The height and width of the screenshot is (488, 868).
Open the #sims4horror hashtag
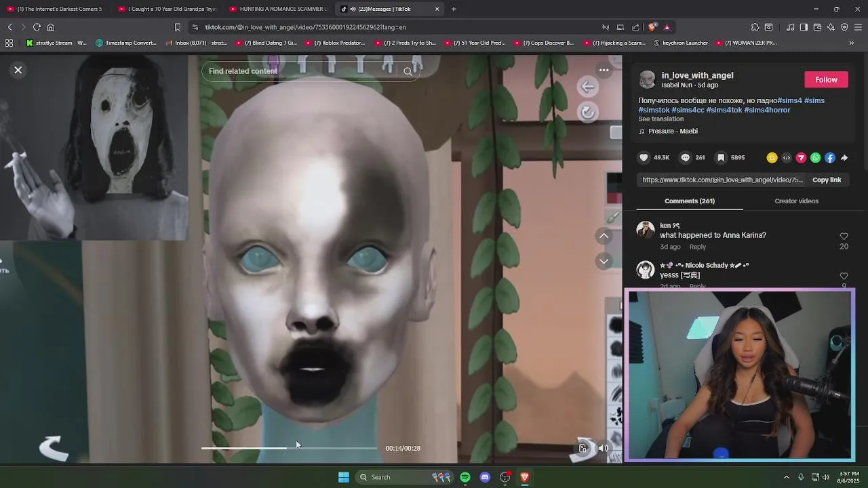[767, 110]
